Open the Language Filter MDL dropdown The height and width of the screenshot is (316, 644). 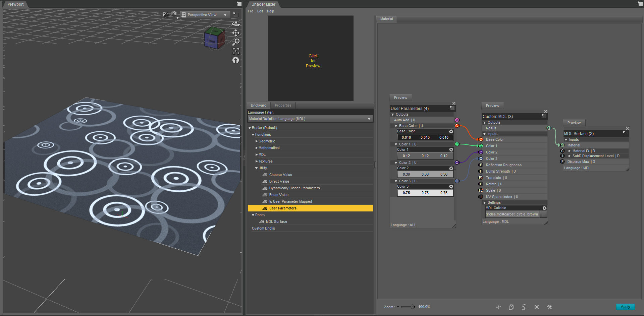click(310, 119)
